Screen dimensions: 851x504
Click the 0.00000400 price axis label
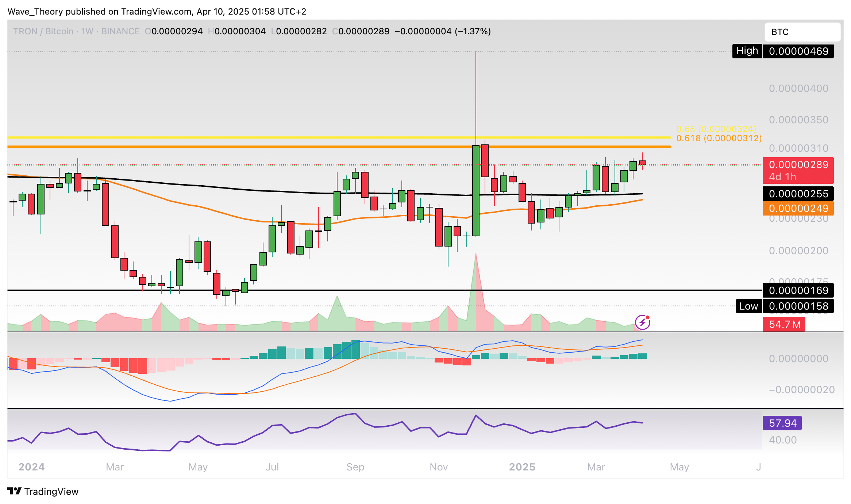[798, 88]
